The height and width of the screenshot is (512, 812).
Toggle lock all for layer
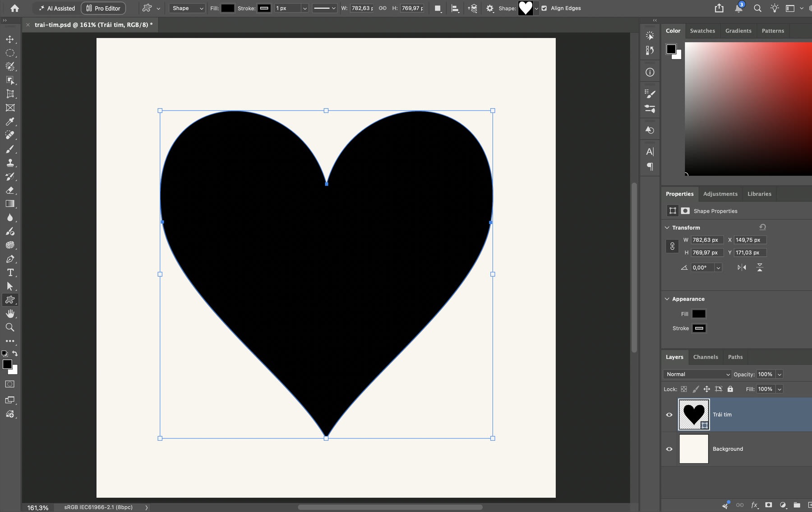pos(730,389)
